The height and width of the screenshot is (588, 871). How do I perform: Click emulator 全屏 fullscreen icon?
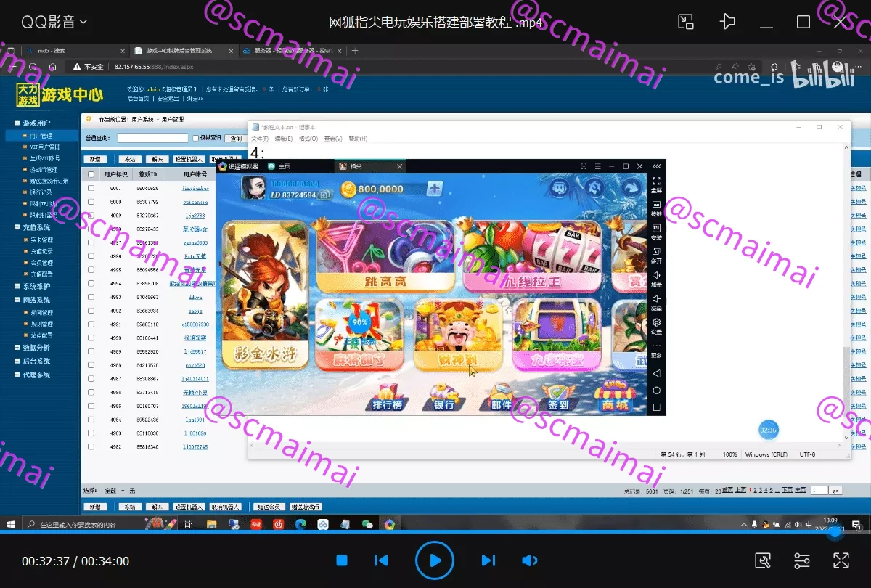656,184
